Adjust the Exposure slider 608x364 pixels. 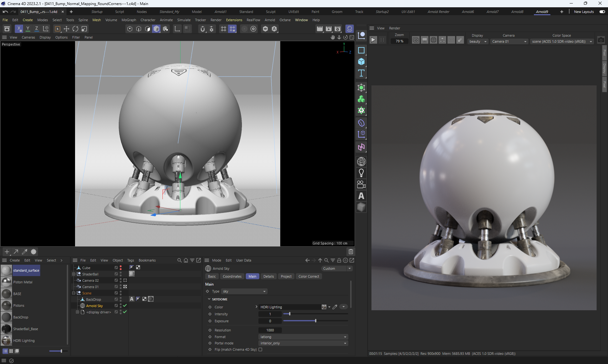(x=315, y=321)
